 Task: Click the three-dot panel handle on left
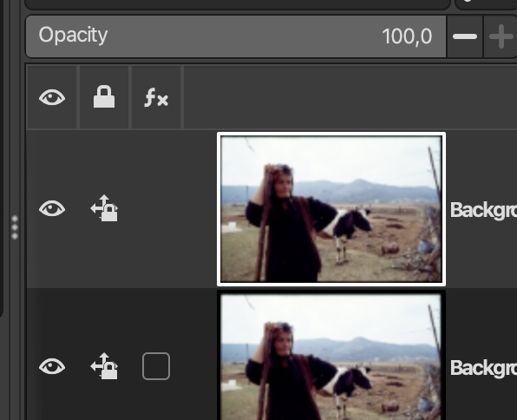click(15, 227)
